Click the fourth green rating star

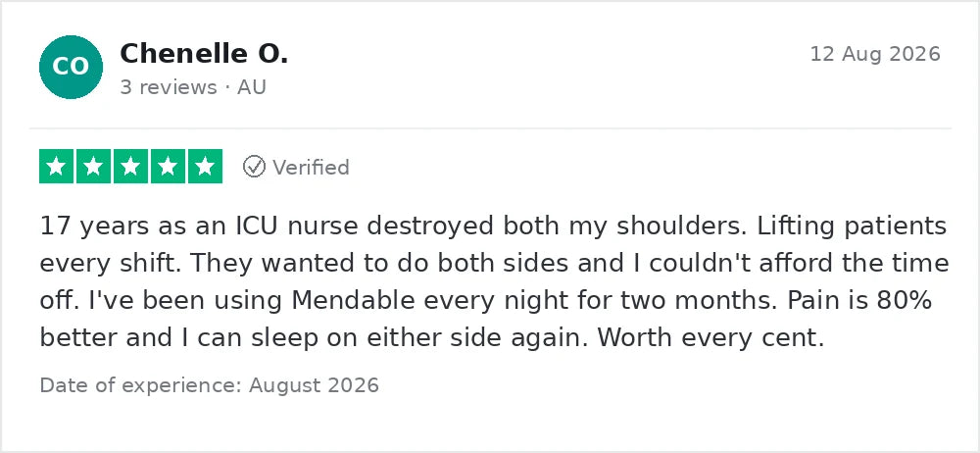(168, 167)
